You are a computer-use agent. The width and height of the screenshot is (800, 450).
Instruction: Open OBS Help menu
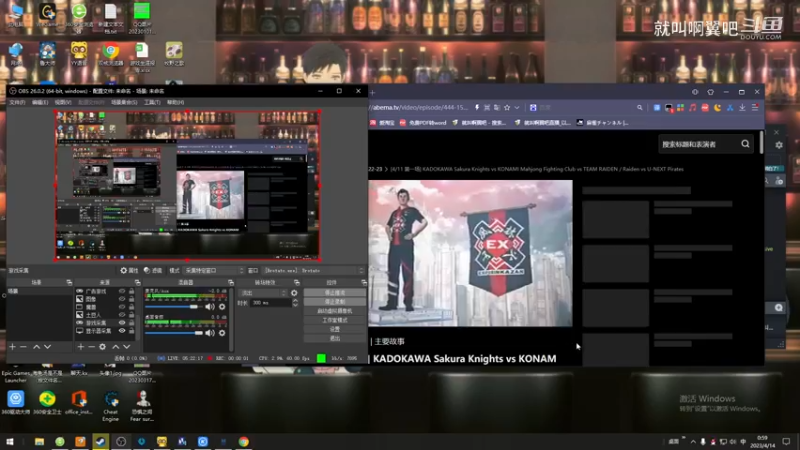(176, 102)
